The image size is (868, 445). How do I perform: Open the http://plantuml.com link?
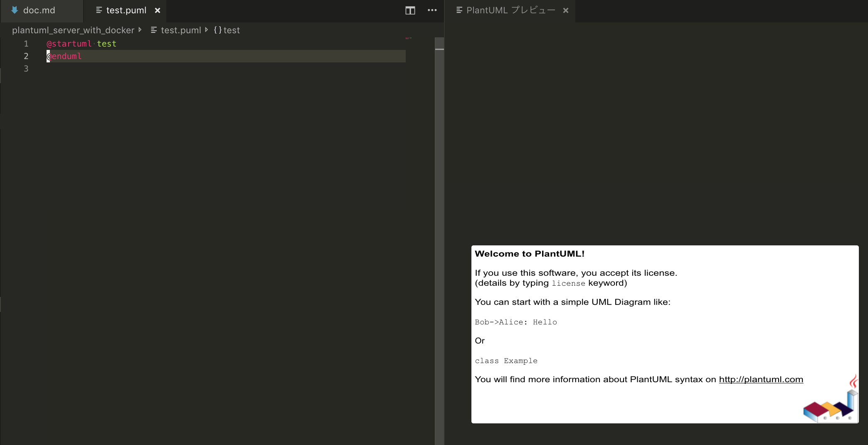(761, 379)
